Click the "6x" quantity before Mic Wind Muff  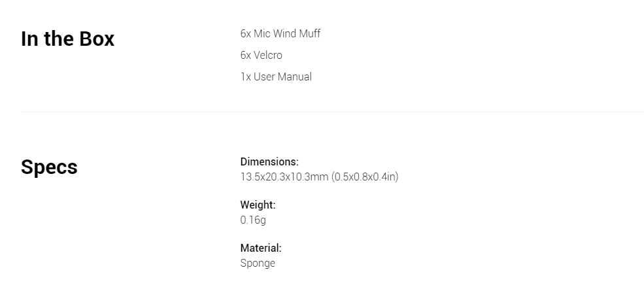coord(246,33)
